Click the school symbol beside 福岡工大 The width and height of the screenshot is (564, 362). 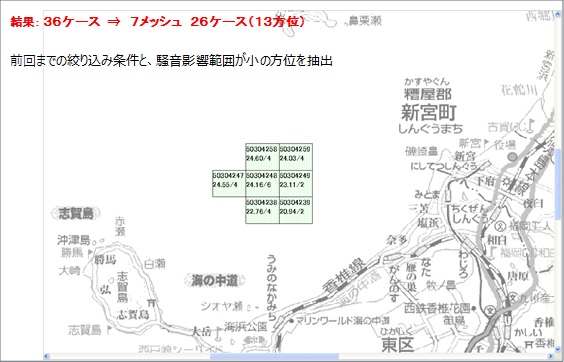tap(500, 226)
